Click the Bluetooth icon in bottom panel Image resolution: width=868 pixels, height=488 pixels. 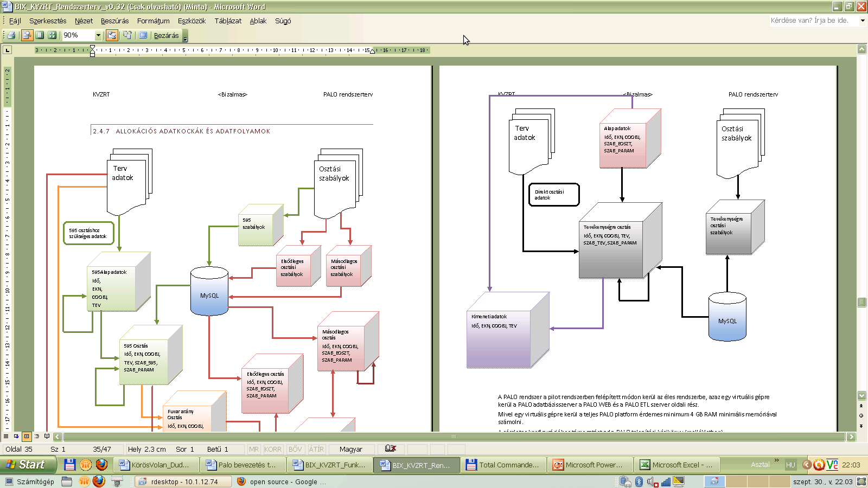(639, 481)
